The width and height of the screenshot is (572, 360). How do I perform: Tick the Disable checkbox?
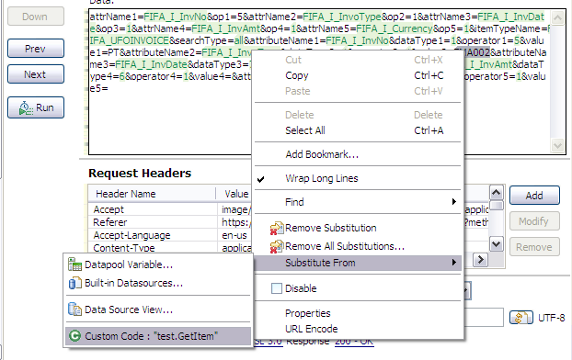[x=277, y=289]
